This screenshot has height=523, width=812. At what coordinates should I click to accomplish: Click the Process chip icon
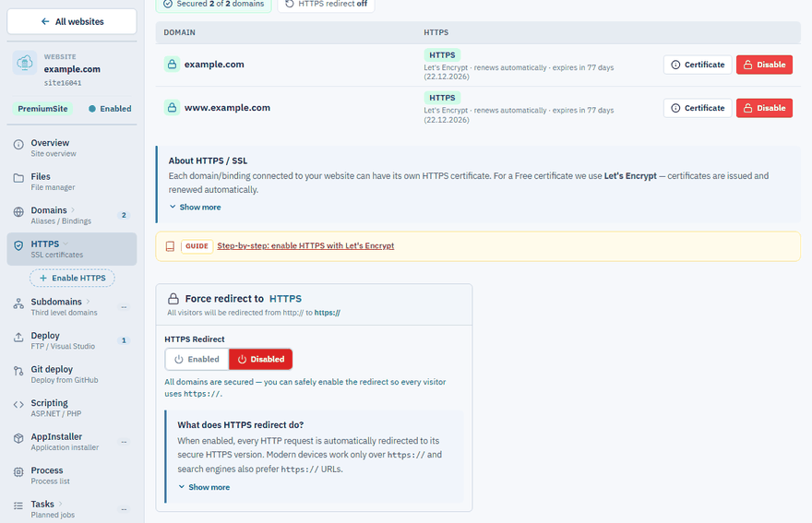[x=18, y=472]
